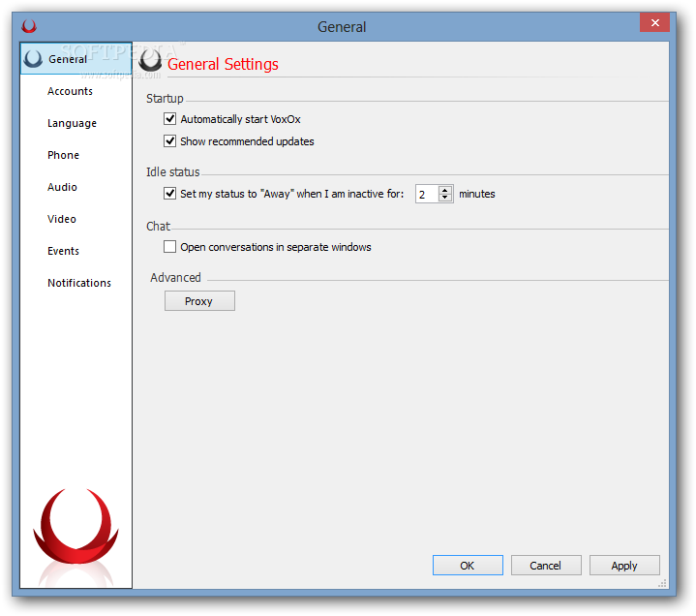Screen dimensions: 696x616
Task: Decrease idle minutes with the down arrow
Action: point(444,198)
